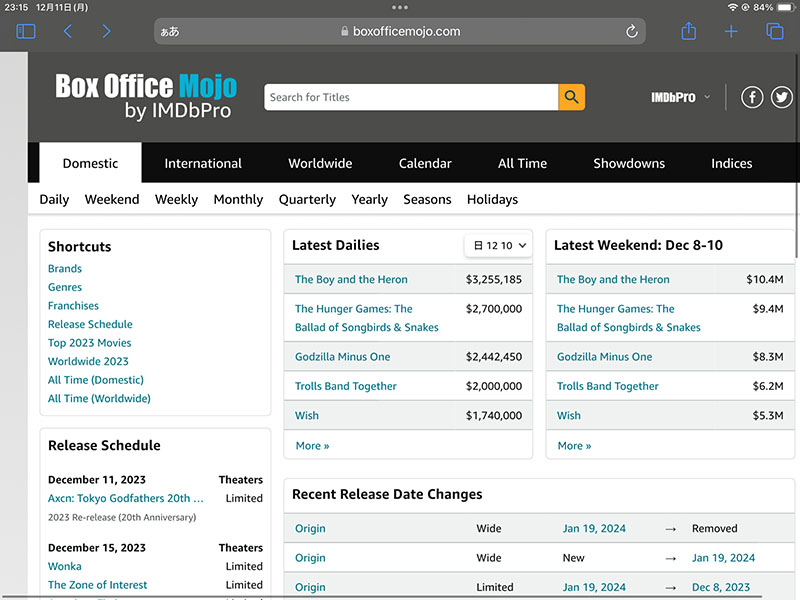The width and height of the screenshot is (800, 600).
Task: Open the Yearly box office submenu
Action: (369, 199)
